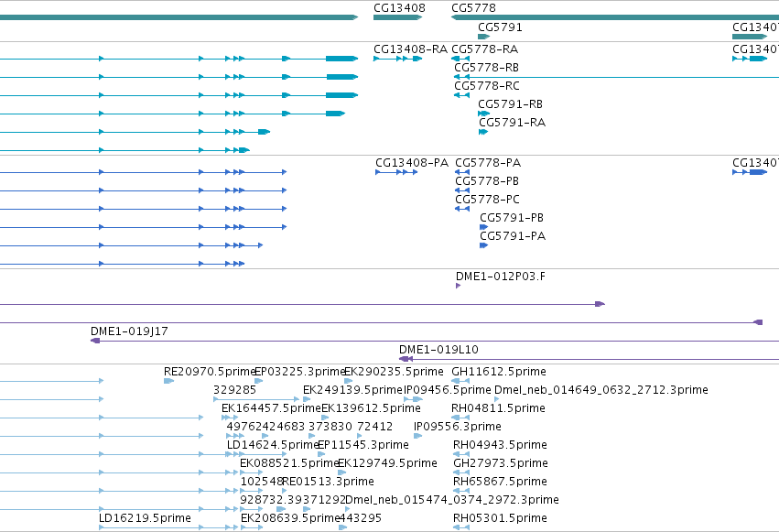779x532 pixels.
Task: Click EST EK249139.5prime
Action: (307, 399)
